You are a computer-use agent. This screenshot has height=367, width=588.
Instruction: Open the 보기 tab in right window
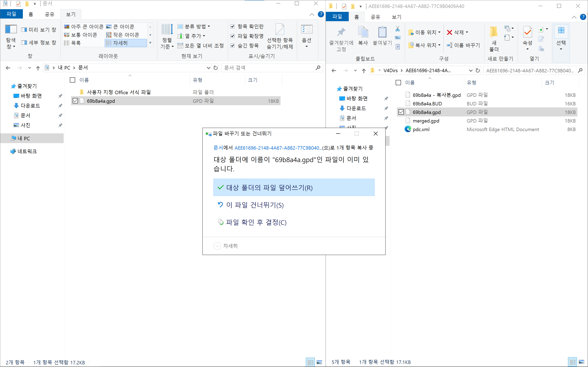[396, 17]
